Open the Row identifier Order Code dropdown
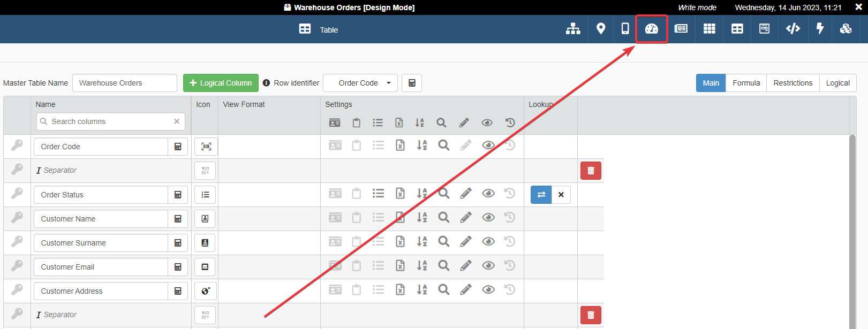 coord(360,83)
